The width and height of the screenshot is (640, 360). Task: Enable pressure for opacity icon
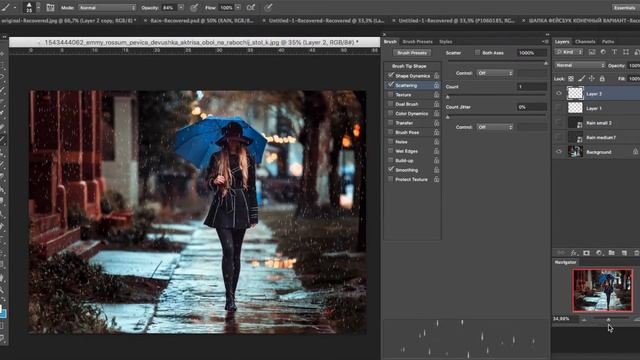[x=194, y=7]
